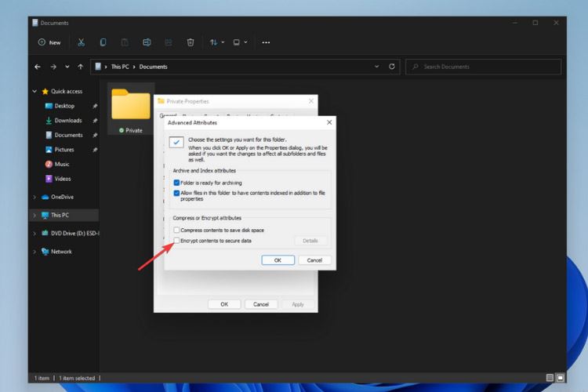
Task: Open the Sort options dropdown
Action: tap(217, 42)
